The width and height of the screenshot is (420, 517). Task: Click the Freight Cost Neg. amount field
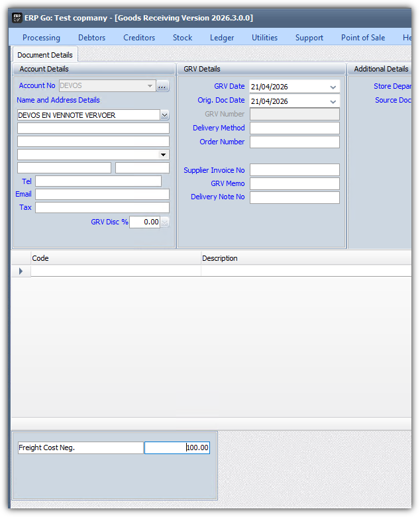[177, 448]
